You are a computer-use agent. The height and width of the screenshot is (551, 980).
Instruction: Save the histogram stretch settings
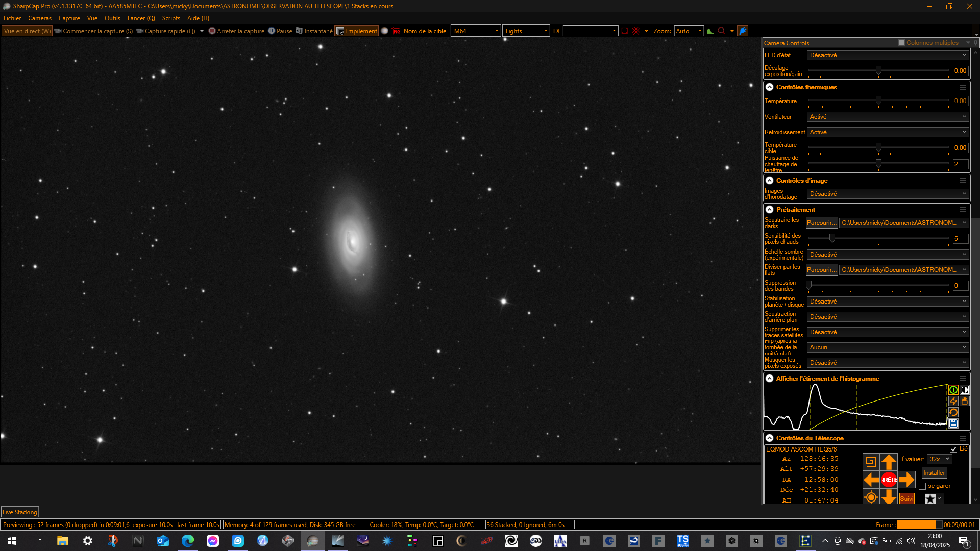point(953,423)
